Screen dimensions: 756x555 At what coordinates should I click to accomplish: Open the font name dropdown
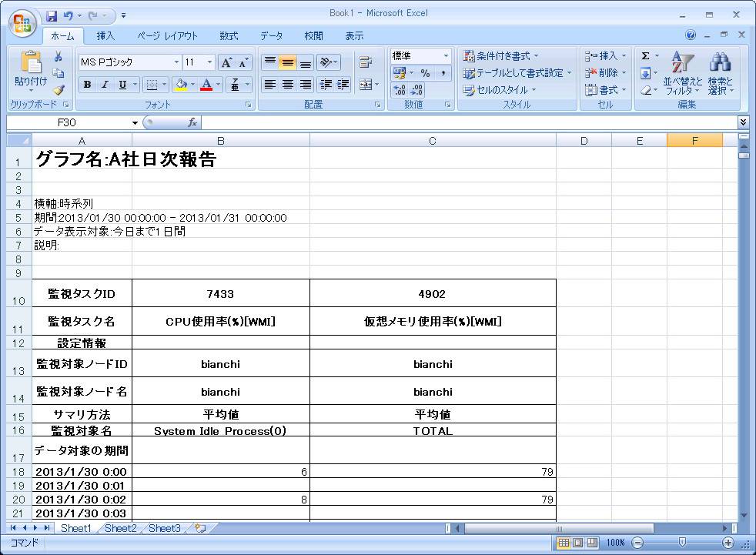pyautogui.click(x=176, y=62)
